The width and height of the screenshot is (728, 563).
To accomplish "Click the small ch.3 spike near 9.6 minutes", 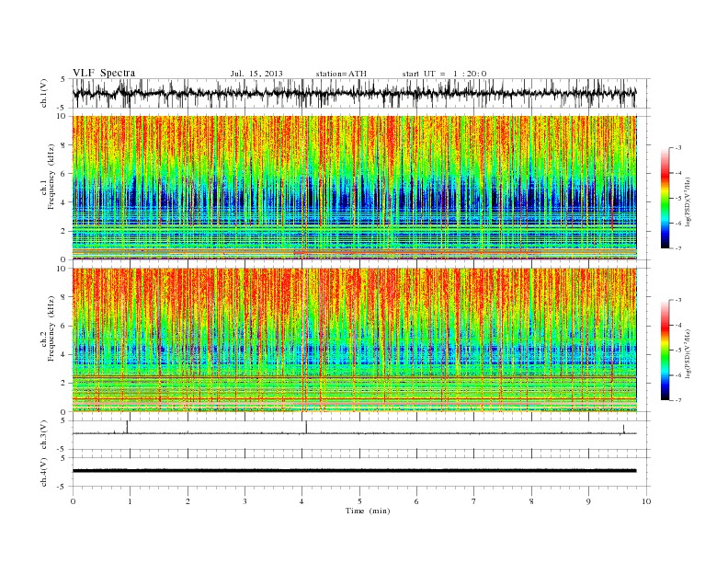I will point(623,430).
